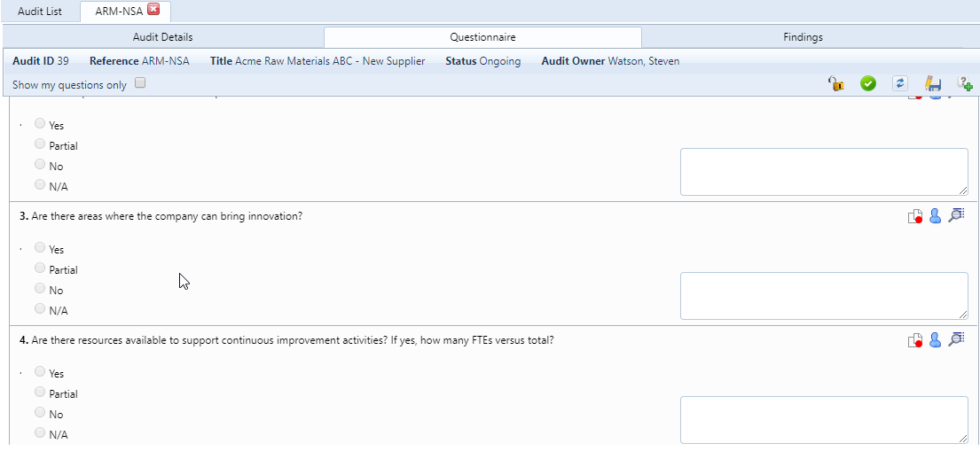This screenshot has width=980, height=451.
Task: Select N/A for the innovation question 3
Action: [40, 308]
